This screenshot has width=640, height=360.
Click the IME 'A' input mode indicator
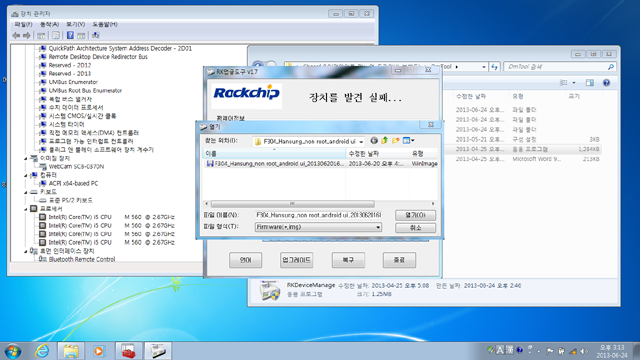click(500, 350)
